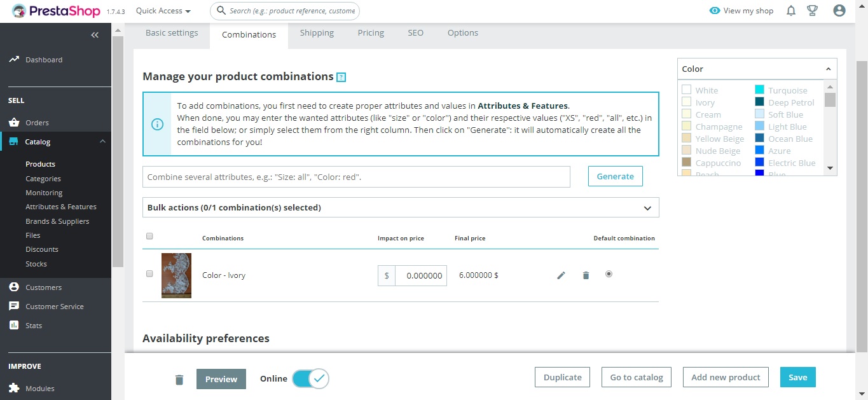
Task: Select the Ivory combination checkbox
Action: (x=149, y=273)
